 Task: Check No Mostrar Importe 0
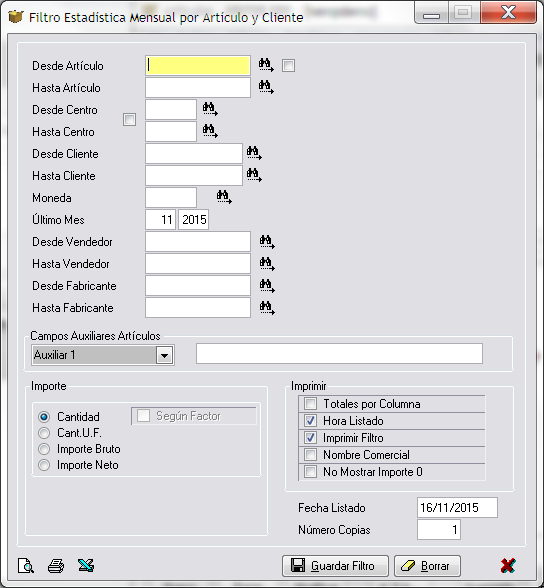pos(310,471)
